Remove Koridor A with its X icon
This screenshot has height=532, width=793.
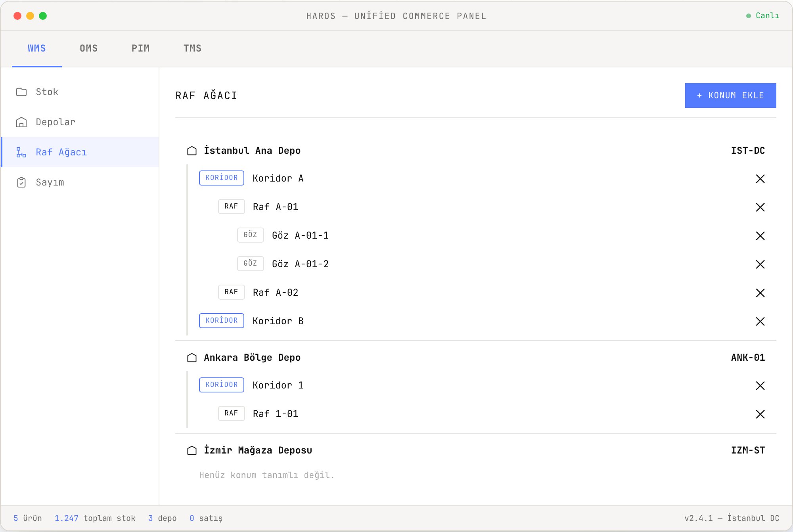click(x=760, y=179)
